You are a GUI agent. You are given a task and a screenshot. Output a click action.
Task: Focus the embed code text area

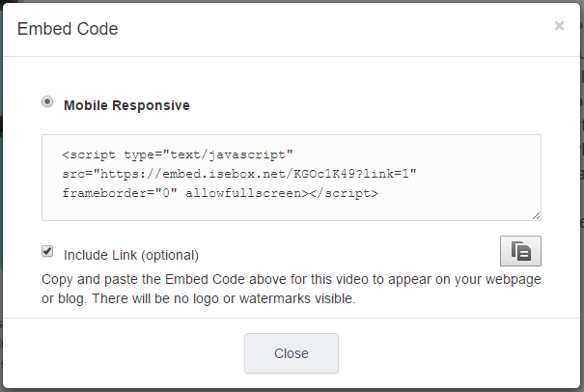[292, 178]
